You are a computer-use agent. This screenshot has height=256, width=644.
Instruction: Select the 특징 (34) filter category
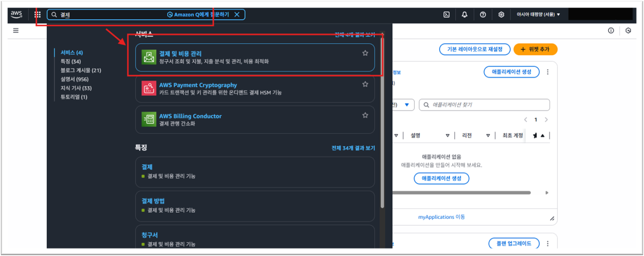(71, 61)
